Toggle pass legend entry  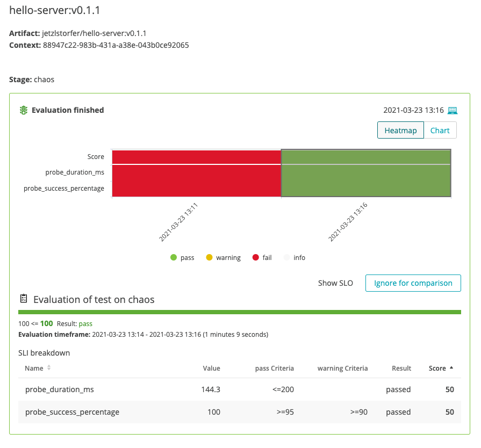click(x=182, y=258)
